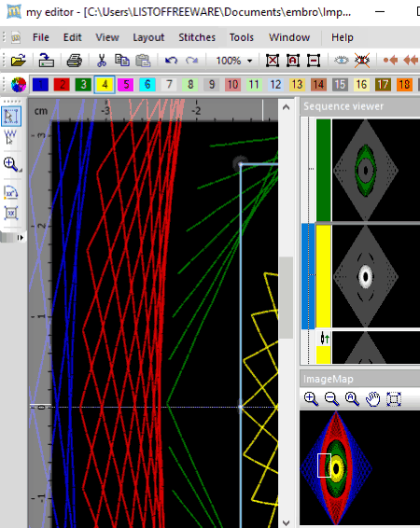The height and width of the screenshot is (528, 420).
Task: Click the Open file folder icon
Action: point(19,61)
